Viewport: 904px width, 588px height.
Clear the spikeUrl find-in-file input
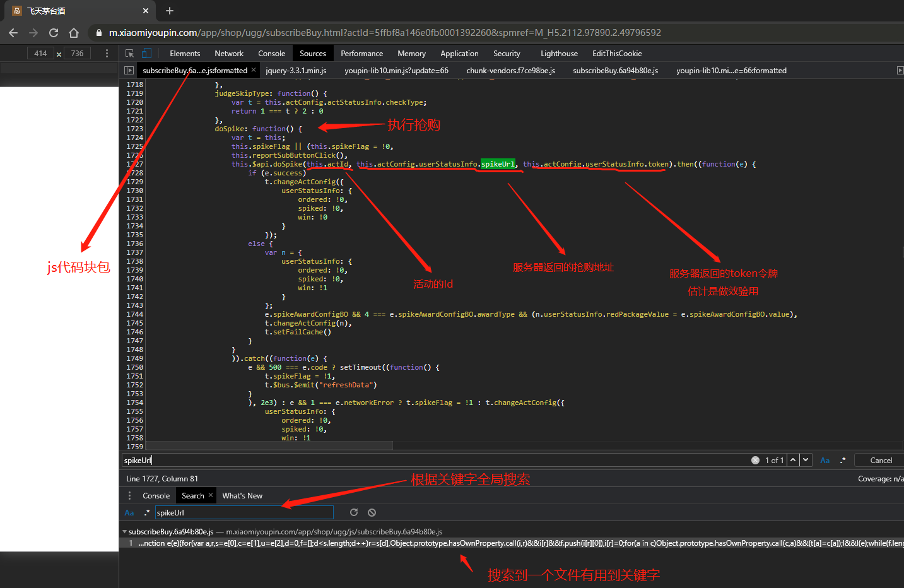[755, 461]
